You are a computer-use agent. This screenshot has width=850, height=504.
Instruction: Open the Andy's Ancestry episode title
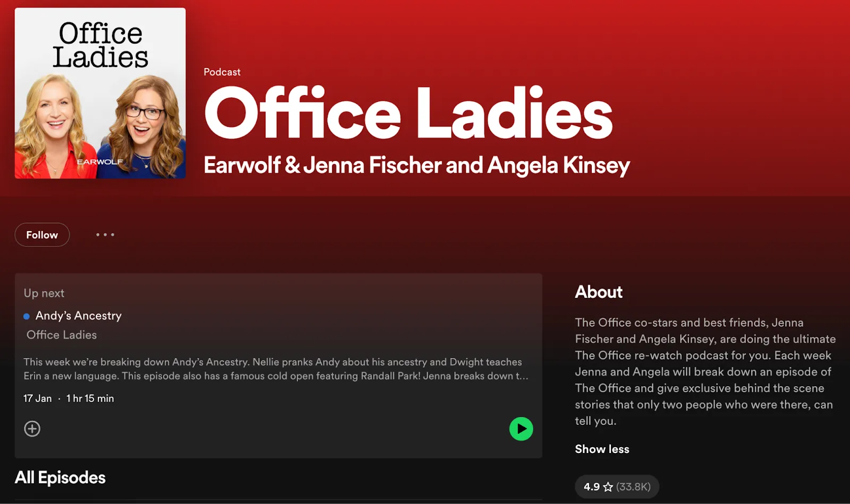coord(79,315)
